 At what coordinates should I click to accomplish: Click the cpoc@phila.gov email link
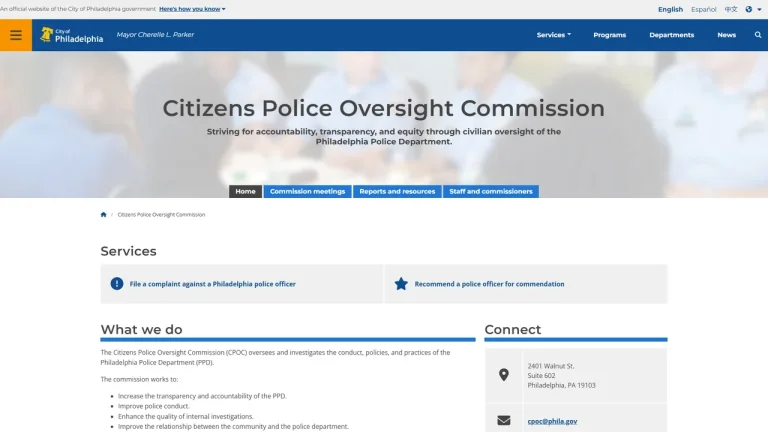pos(552,421)
